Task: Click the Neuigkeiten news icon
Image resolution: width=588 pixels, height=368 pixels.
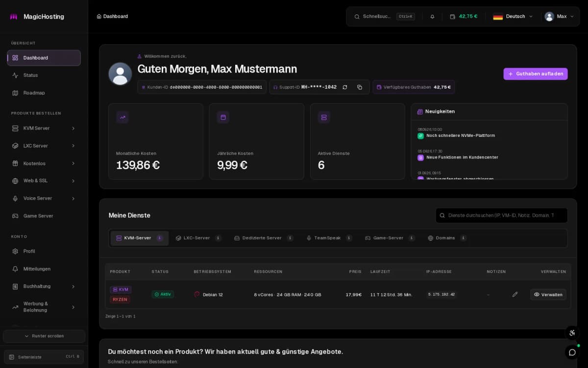Action: pos(420,112)
